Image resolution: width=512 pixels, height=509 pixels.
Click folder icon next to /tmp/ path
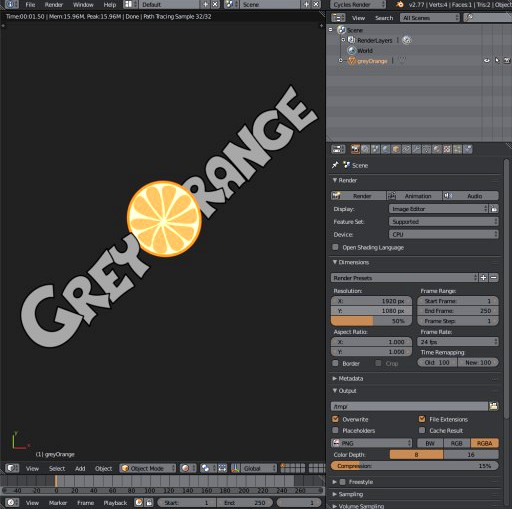(x=493, y=406)
